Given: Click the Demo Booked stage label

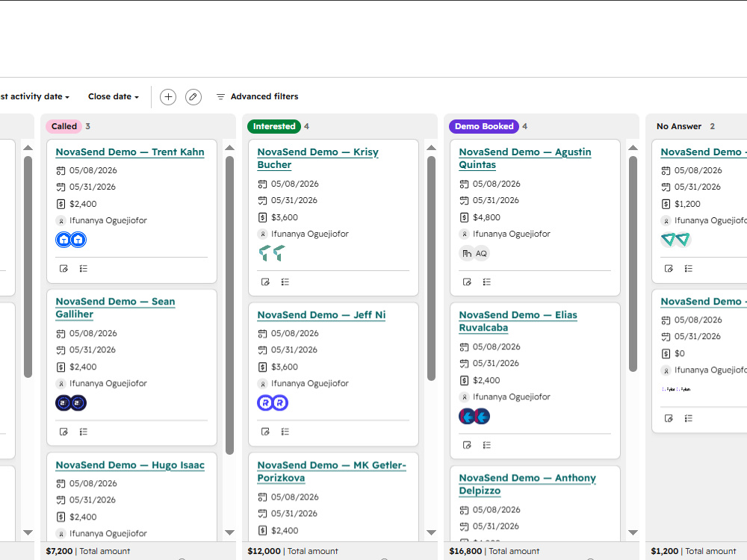Looking at the screenshot, I should tap(484, 126).
